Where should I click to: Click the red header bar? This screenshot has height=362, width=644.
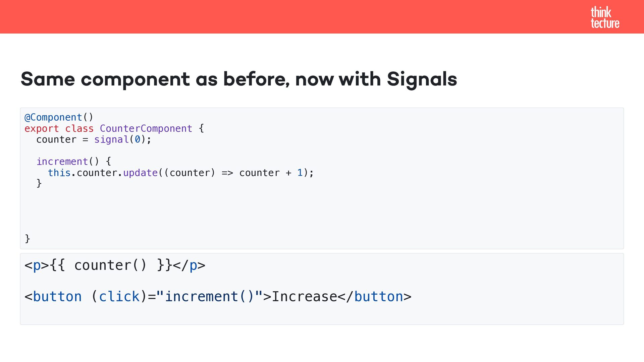(302, 17)
